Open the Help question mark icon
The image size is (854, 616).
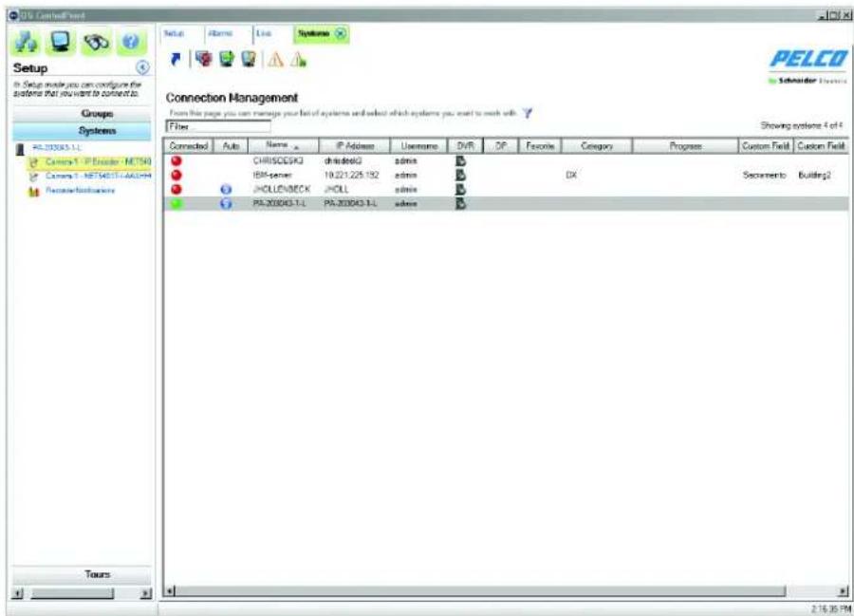tap(131, 42)
